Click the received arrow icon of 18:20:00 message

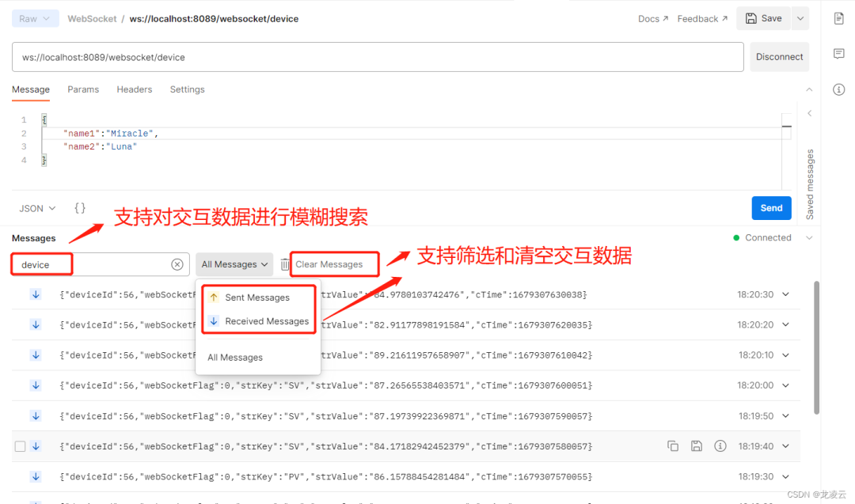(x=36, y=385)
